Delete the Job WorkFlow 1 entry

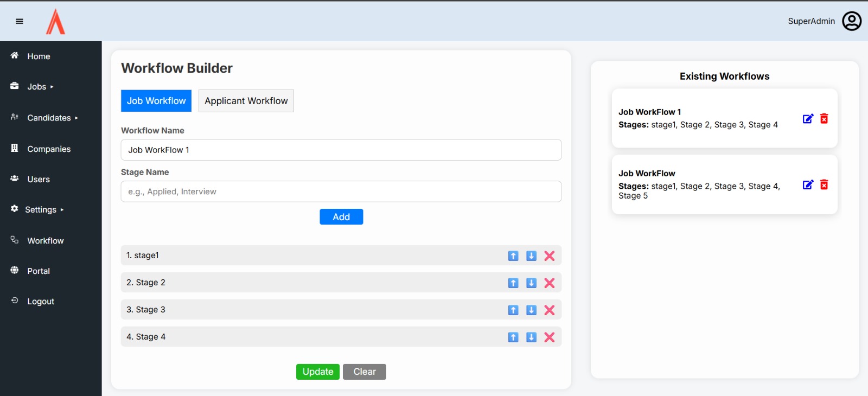[x=824, y=119]
